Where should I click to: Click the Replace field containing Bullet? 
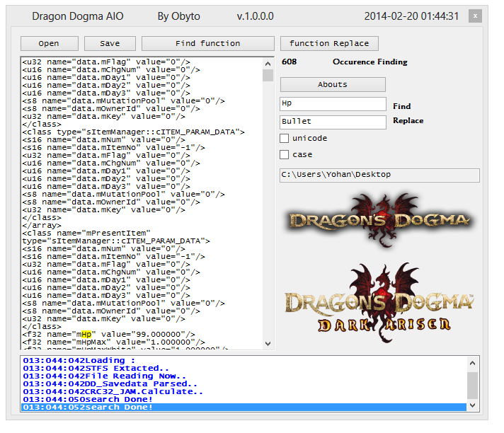[x=333, y=122]
